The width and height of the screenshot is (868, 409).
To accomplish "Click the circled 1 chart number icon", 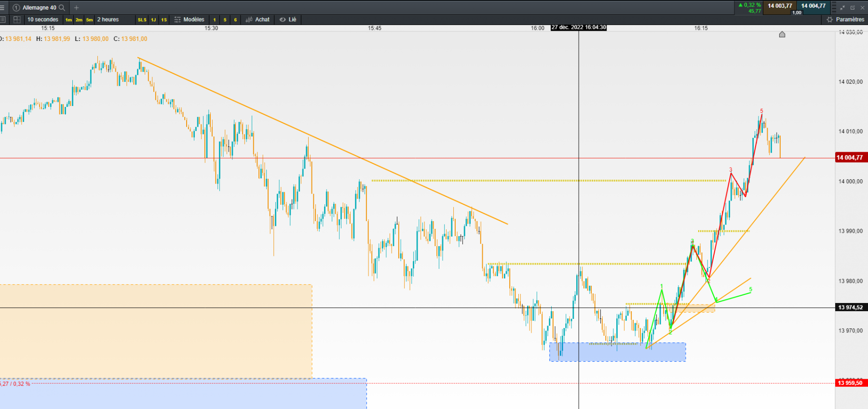I will click(16, 8).
